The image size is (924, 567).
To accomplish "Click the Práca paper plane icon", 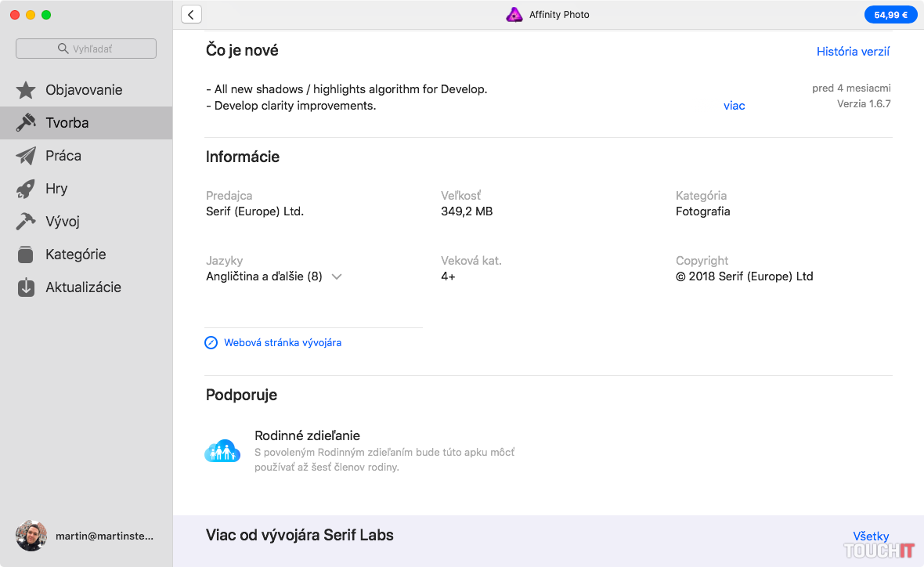I will pyautogui.click(x=26, y=156).
